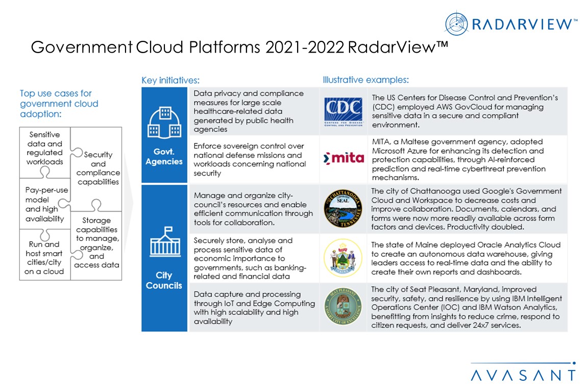This screenshot has height=392, width=588.
Task: Select the Govt. Agencies building icon
Action: click(x=164, y=124)
